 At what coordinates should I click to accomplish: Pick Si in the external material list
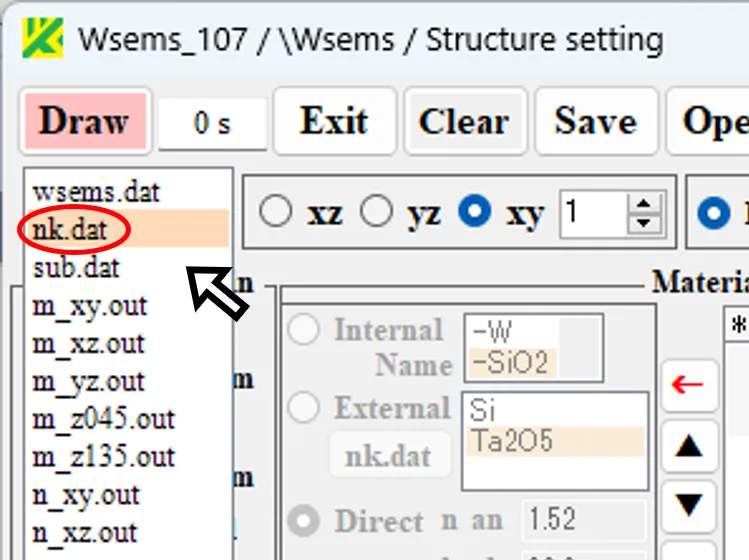click(x=555, y=410)
